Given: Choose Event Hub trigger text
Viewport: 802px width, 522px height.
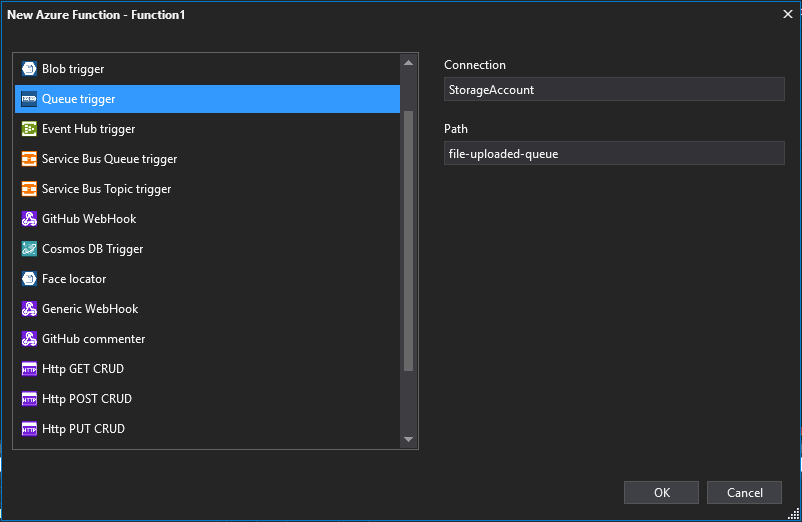Looking at the screenshot, I should [88, 129].
